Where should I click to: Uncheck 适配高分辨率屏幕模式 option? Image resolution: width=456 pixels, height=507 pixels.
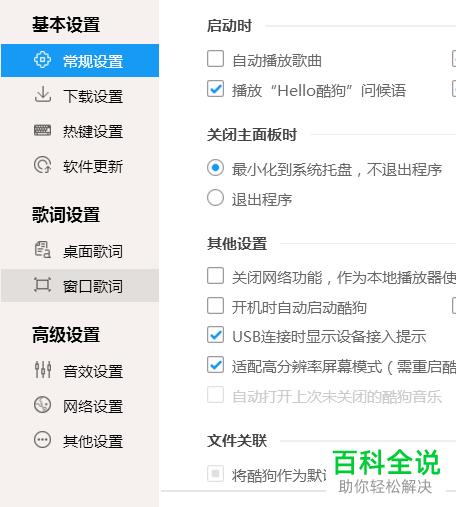point(215,364)
